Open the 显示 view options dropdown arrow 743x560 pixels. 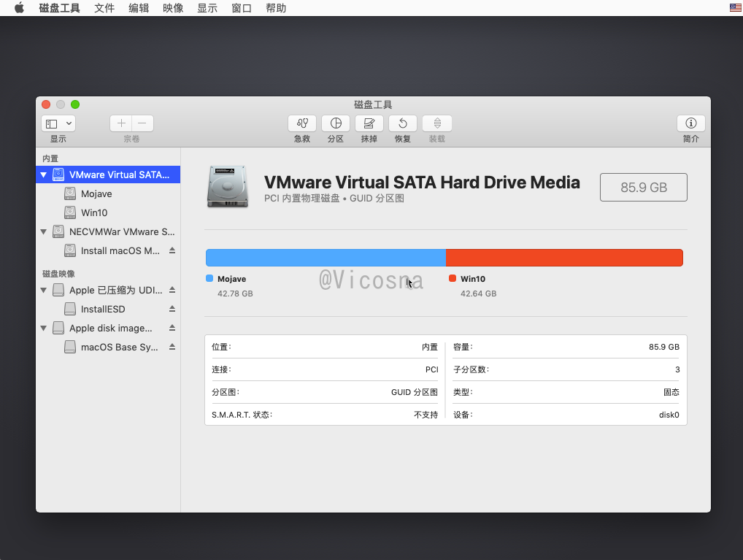point(69,124)
